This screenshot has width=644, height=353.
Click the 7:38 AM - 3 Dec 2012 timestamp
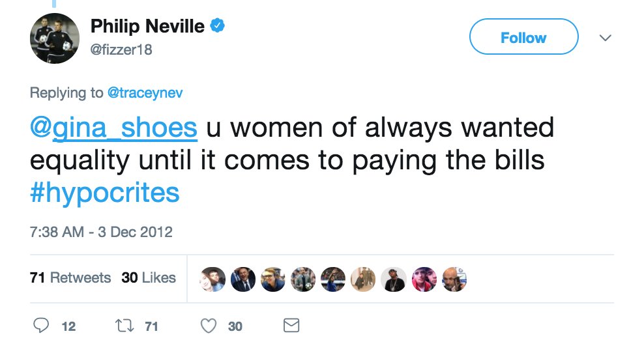click(101, 232)
